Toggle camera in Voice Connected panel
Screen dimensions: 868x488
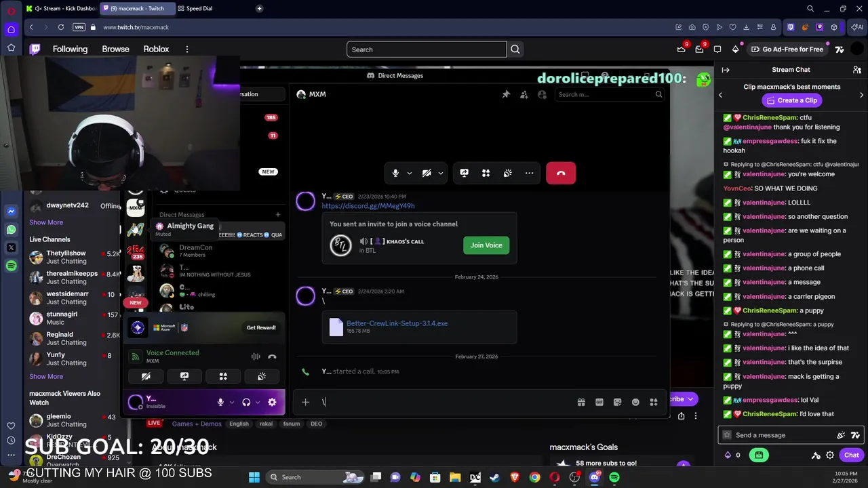pyautogui.click(x=146, y=376)
